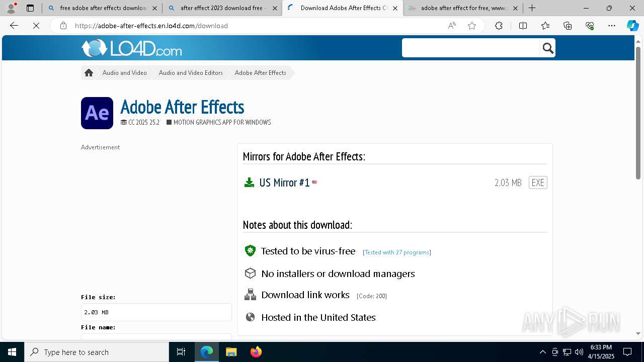Screen dimensions: 644x362
Task: Click the taskbar search box
Action: [x=97, y=352]
